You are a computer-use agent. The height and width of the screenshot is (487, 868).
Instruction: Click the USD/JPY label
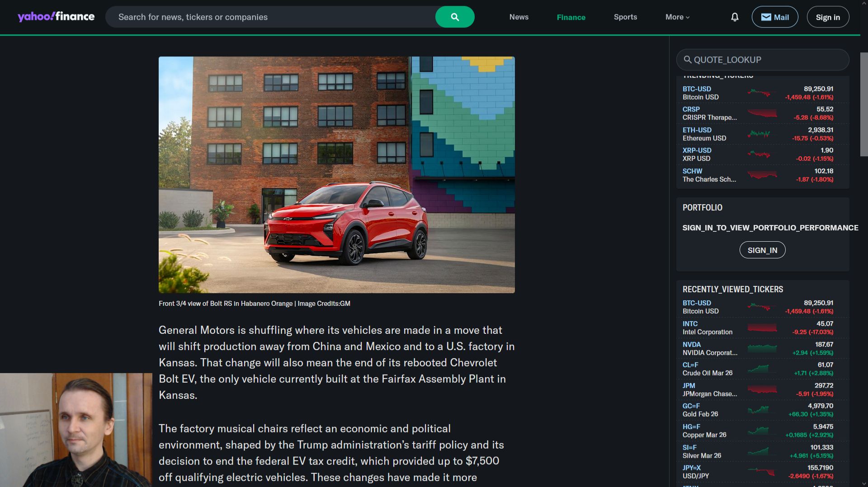(x=696, y=476)
